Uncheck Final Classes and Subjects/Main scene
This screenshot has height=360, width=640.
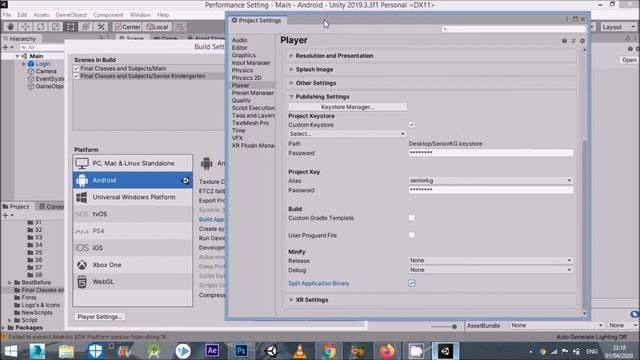(x=76, y=69)
